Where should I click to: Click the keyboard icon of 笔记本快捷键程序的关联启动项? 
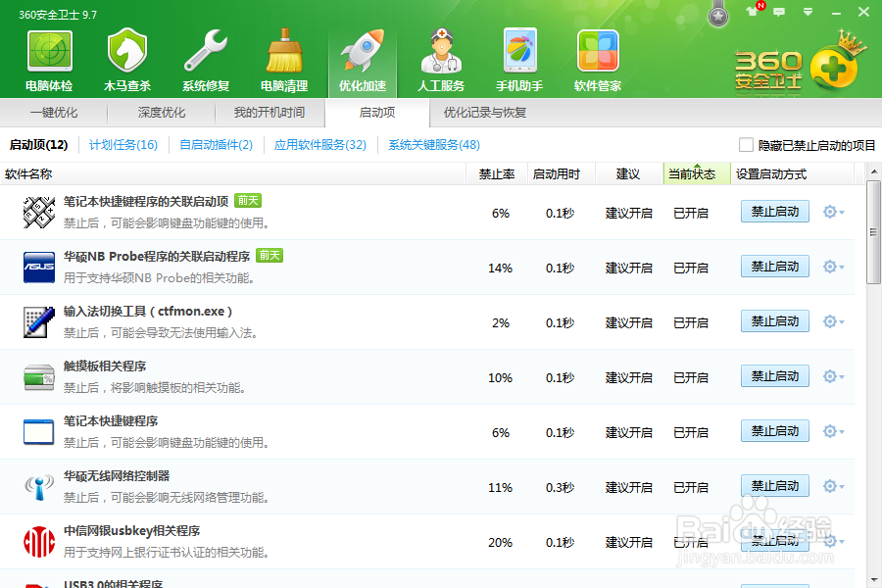(x=39, y=212)
